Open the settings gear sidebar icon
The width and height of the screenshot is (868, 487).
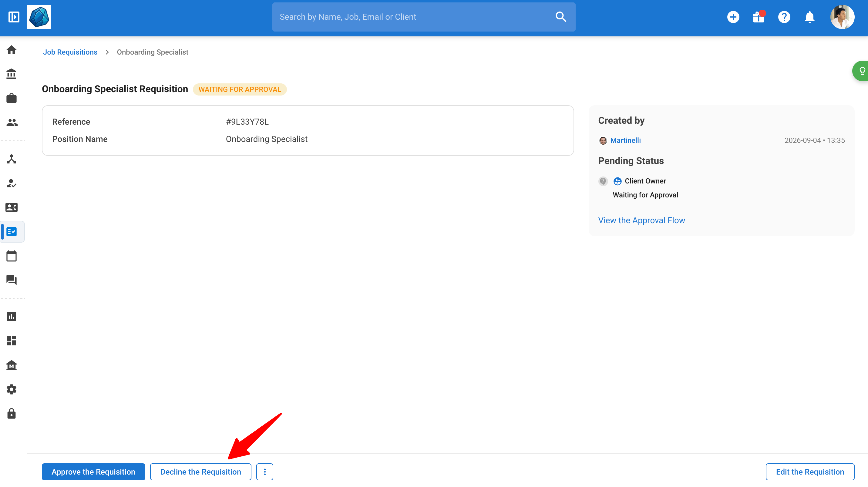12,389
